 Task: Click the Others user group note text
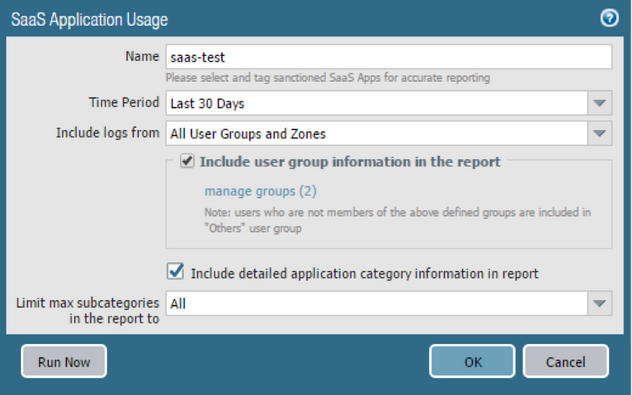397,220
